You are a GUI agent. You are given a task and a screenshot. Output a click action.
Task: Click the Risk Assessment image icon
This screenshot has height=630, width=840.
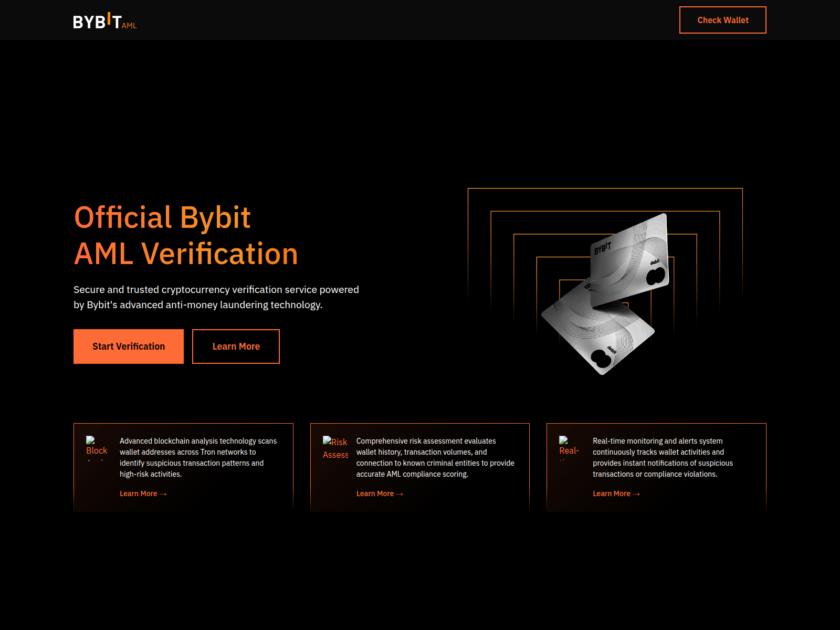point(335,448)
